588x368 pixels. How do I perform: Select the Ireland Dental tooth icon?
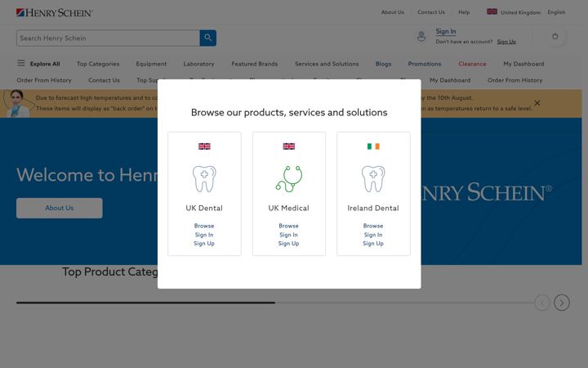pyautogui.click(x=373, y=179)
